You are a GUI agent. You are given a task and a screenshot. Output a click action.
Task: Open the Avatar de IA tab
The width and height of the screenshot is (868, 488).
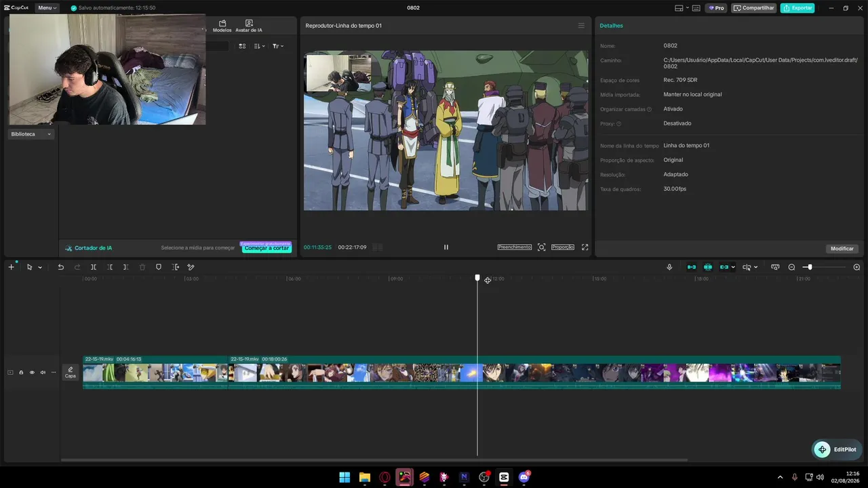click(249, 26)
